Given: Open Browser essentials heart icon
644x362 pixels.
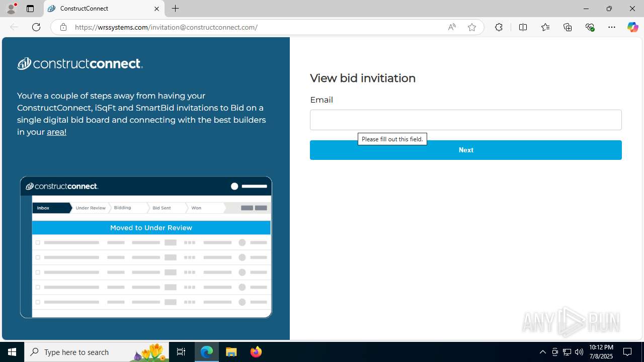Looking at the screenshot, I should pos(590,27).
